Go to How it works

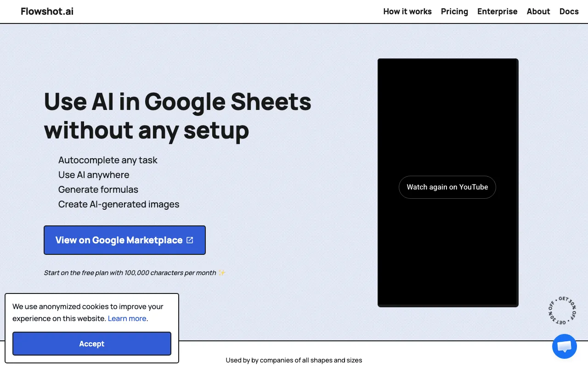[407, 11]
